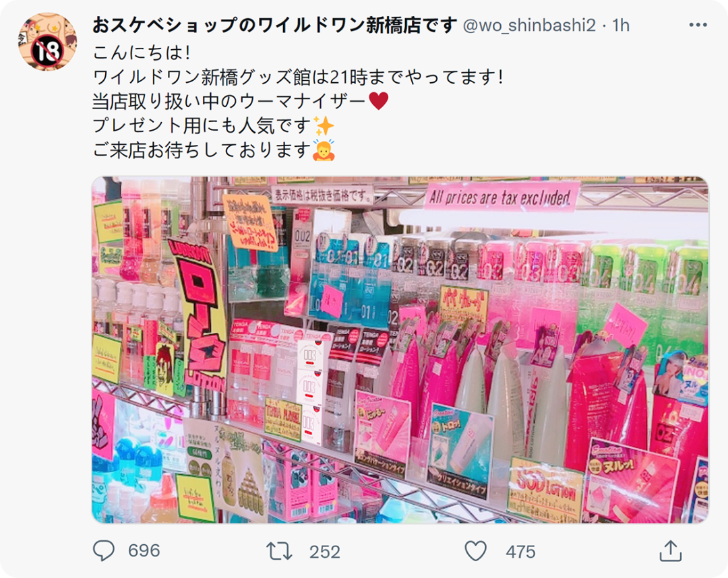Click the reply speech bubble icon
The width and height of the screenshot is (728, 578).
[x=104, y=550]
